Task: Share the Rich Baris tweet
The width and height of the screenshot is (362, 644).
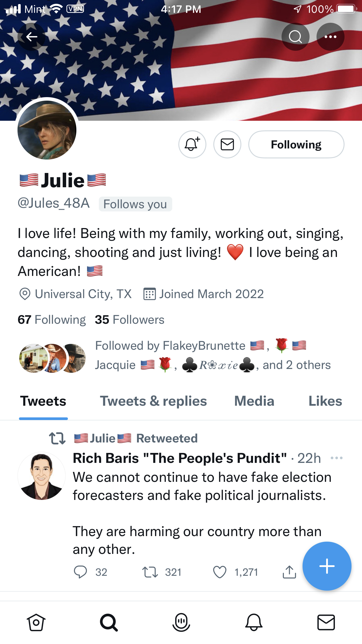Action: coord(289,572)
